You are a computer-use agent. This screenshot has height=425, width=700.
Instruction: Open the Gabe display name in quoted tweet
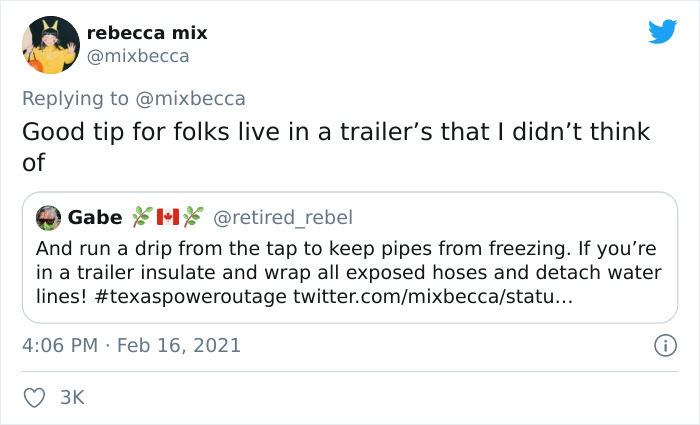pos(95,217)
